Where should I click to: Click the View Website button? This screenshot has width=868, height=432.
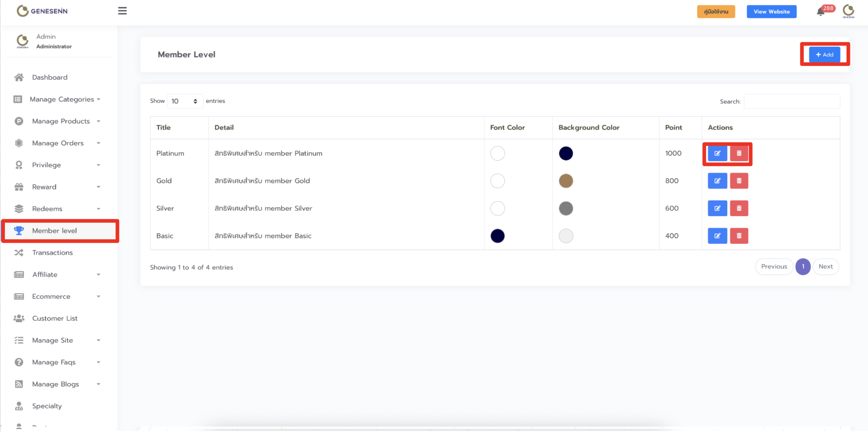tap(771, 12)
